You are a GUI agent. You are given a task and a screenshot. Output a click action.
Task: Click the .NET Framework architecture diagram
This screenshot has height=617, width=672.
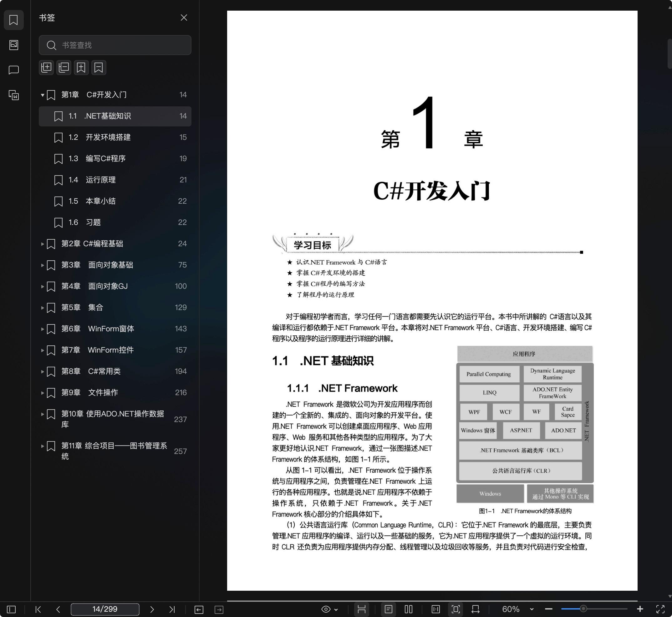point(525,425)
